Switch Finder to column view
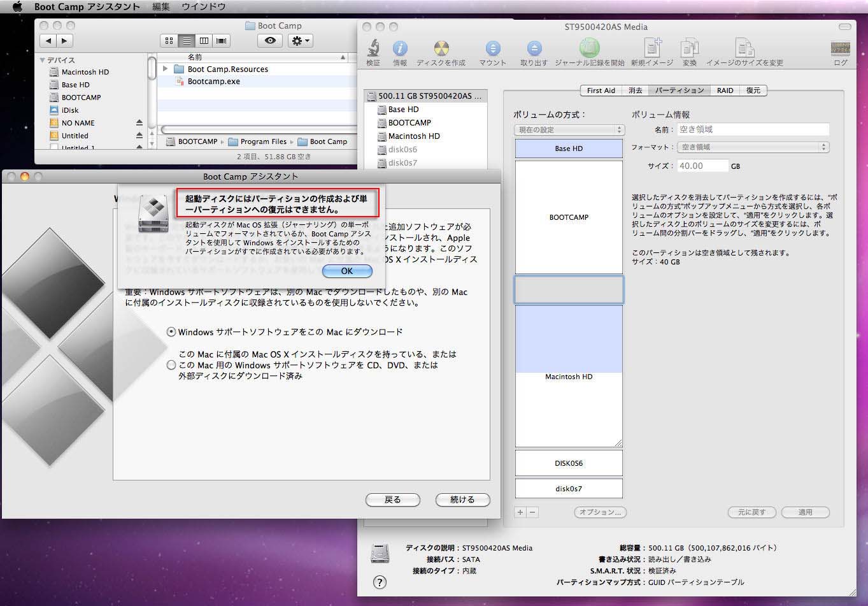Screen dimensions: 868x606 [204, 40]
